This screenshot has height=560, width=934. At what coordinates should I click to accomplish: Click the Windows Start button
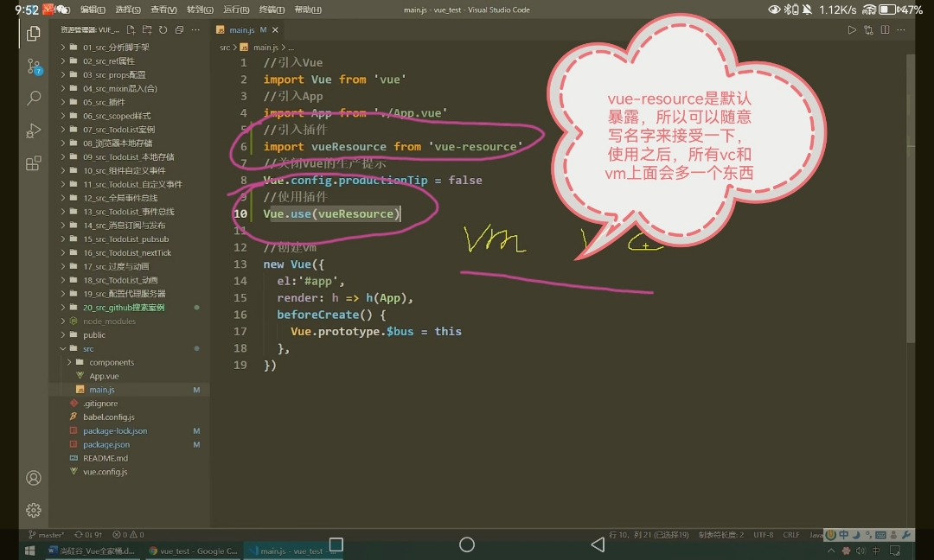[x=29, y=551]
